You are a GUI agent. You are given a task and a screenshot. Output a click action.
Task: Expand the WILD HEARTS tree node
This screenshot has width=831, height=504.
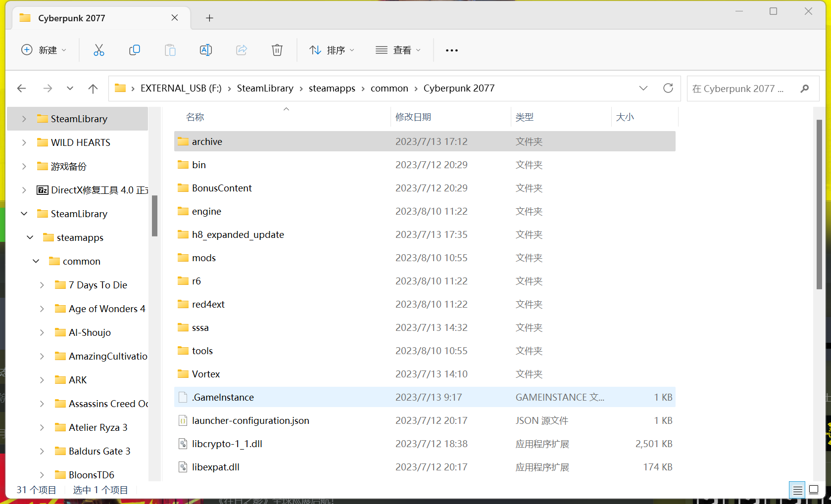(24, 142)
